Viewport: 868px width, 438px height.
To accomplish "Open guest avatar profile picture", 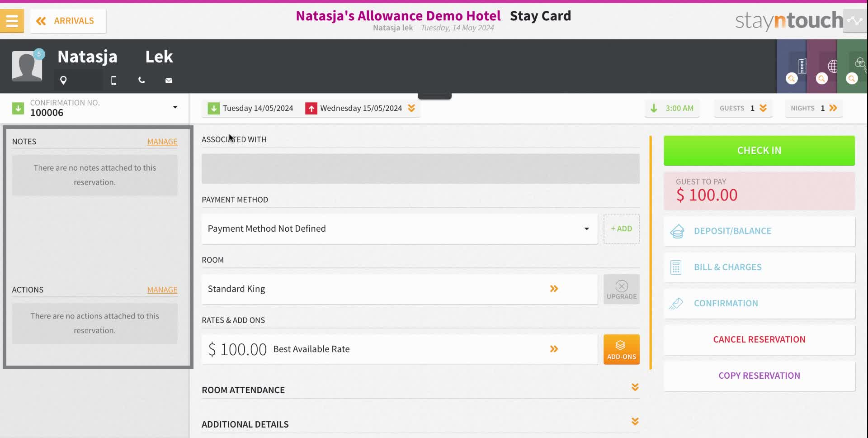I will [27, 66].
